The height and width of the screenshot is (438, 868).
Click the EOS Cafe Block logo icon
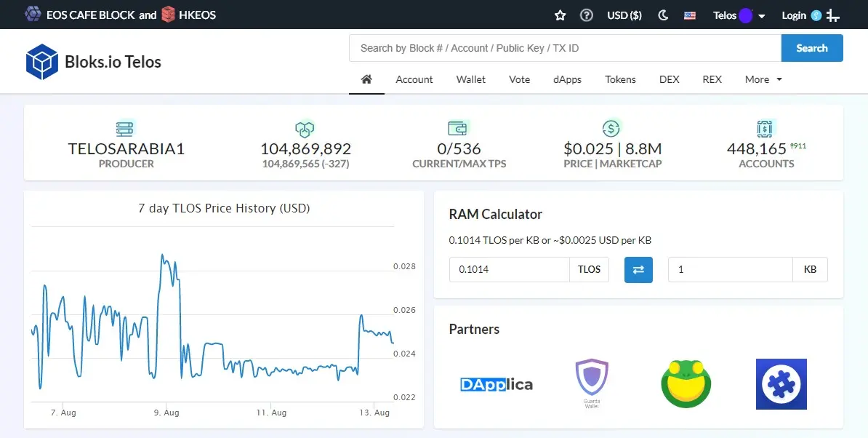click(33, 15)
